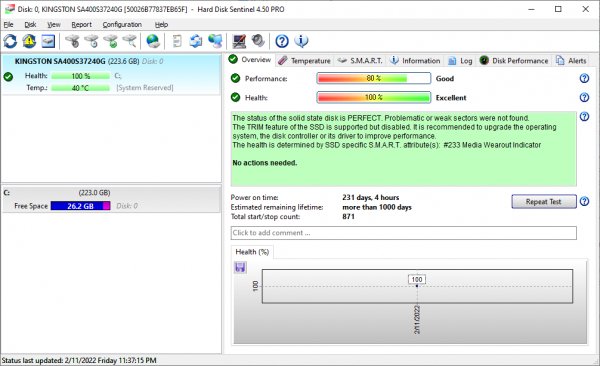Click the Repeat Test button
The width and height of the screenshot is (600, 366).
543,201
